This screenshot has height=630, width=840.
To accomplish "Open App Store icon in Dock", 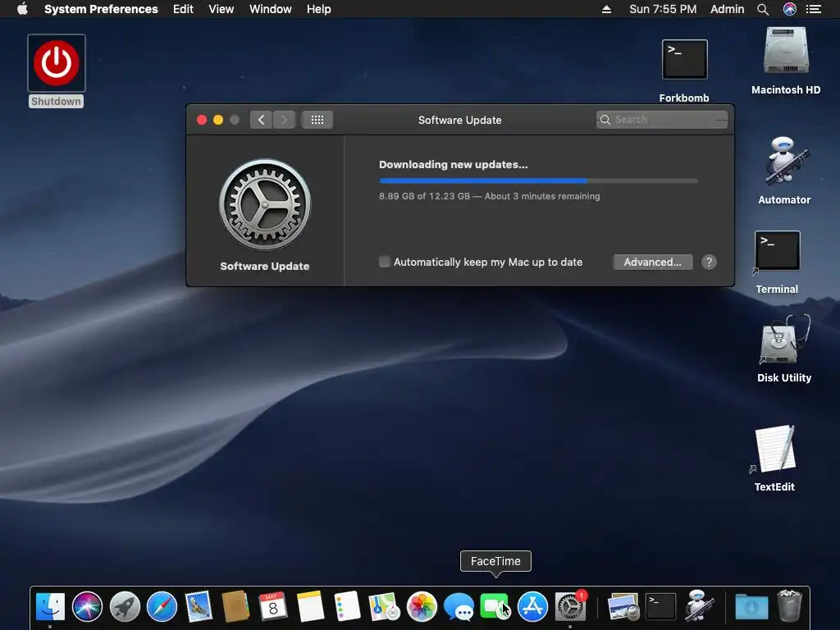I will (x=532, y=606).
